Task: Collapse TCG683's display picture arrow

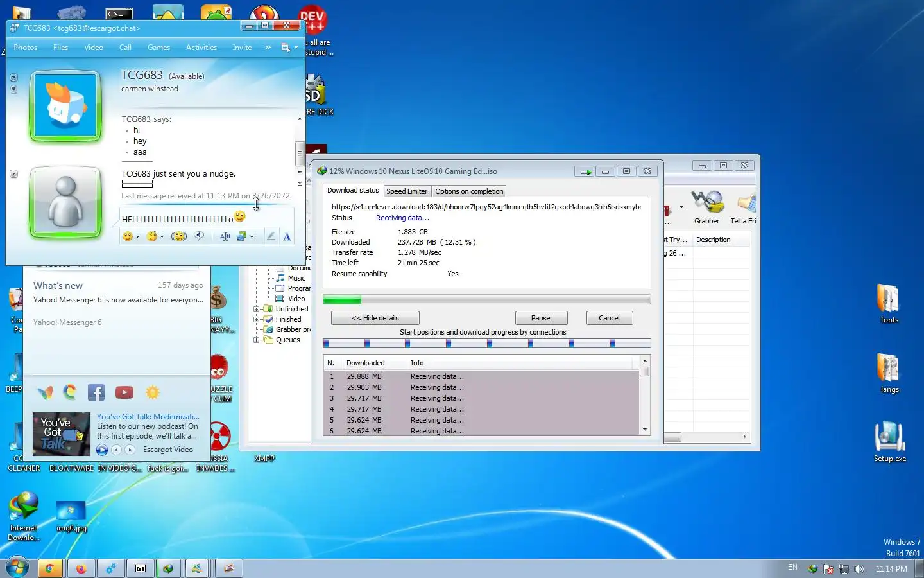Action: [13, 77]
